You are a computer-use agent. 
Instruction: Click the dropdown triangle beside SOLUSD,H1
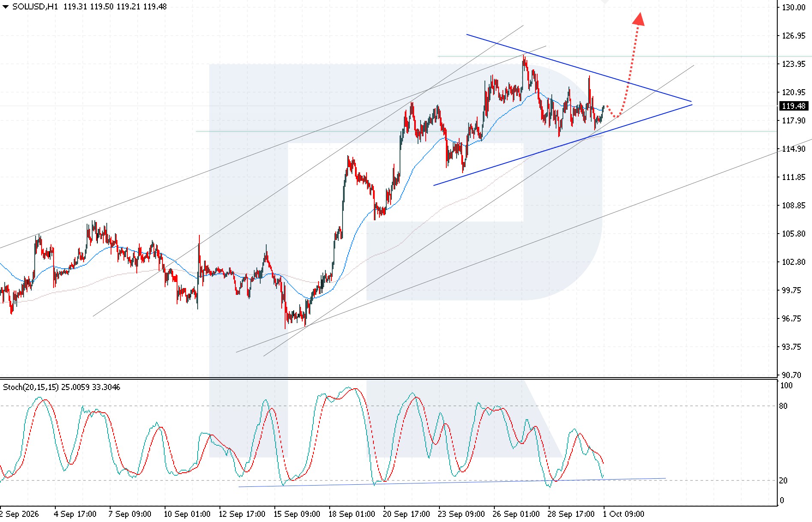tap(6, 7)
